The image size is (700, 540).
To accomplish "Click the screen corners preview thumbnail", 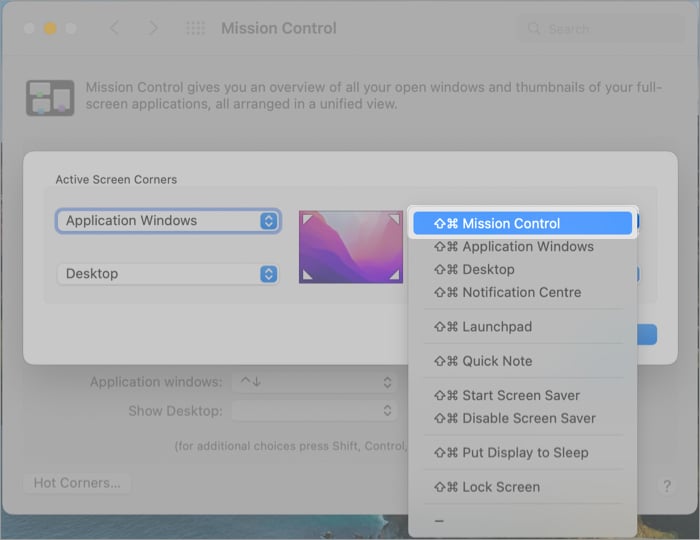I will pyautogui.click(x=350, y=246).
